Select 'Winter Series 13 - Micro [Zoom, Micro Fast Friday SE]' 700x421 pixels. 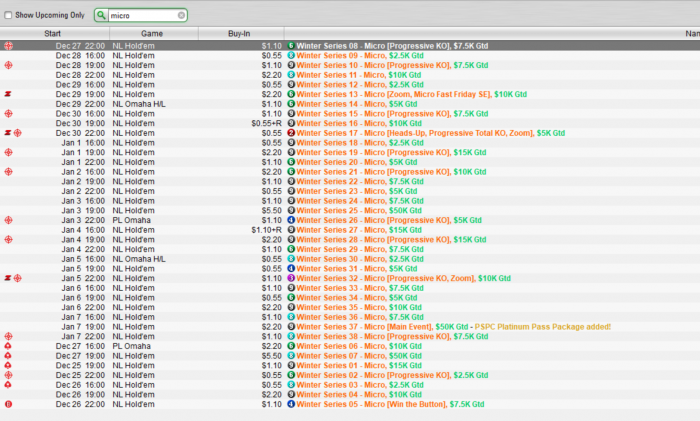(394, 94)
